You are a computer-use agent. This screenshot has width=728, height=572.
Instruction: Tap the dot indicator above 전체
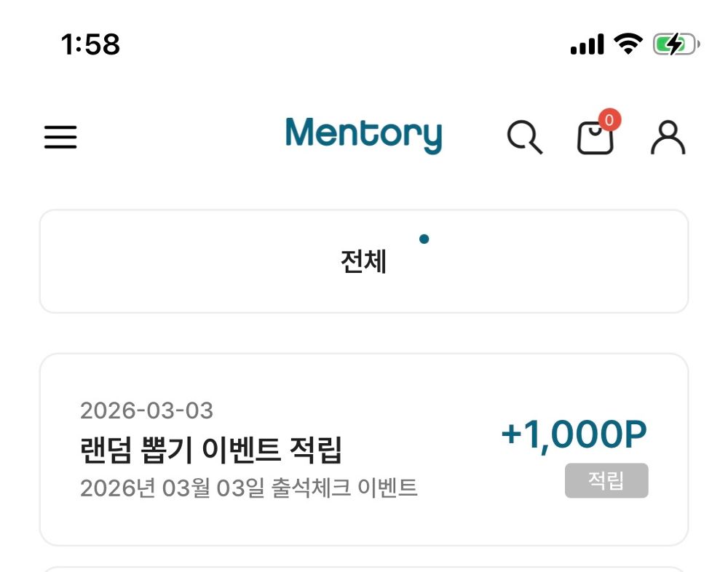coord(424,239)
